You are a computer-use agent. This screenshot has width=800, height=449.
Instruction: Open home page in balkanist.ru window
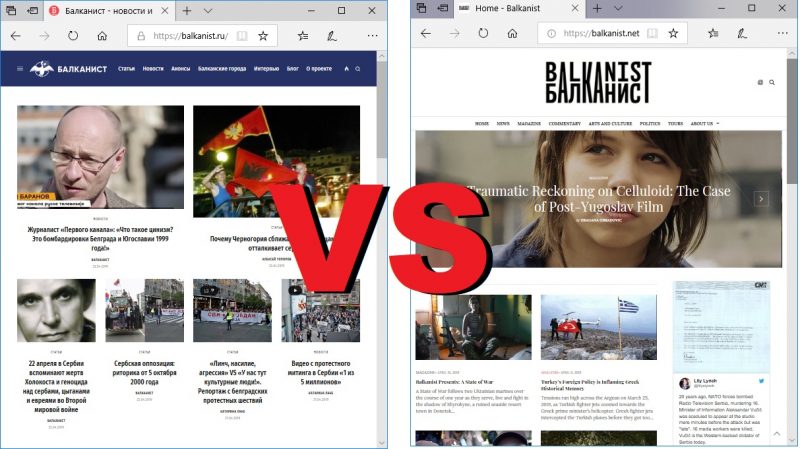click(102, 36)
